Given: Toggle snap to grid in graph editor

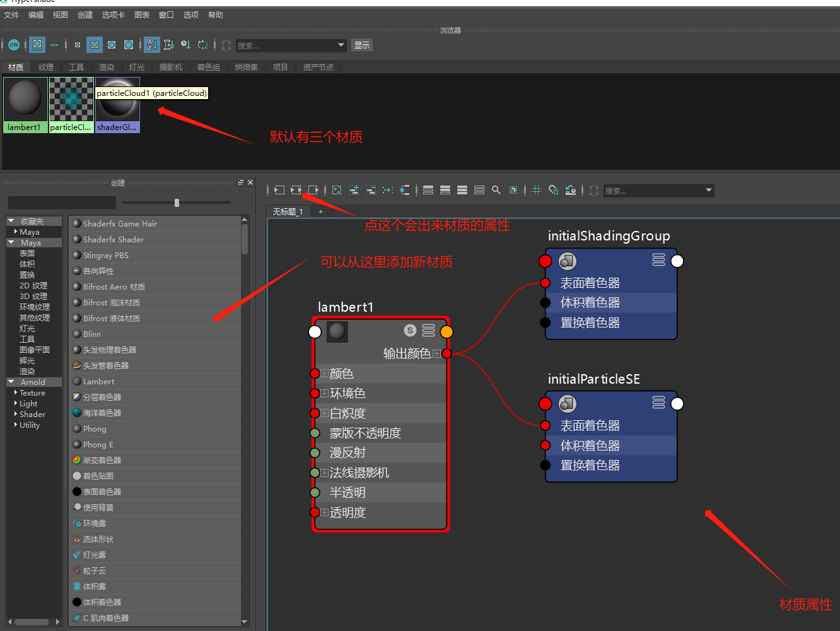Looking at the screenshot, I should pyautogui.click(x=554, y=190).
